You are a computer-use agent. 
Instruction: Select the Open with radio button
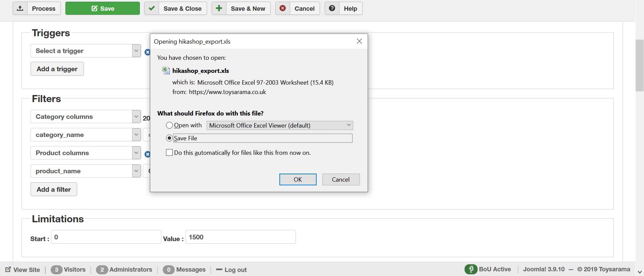tap(169, 125)
